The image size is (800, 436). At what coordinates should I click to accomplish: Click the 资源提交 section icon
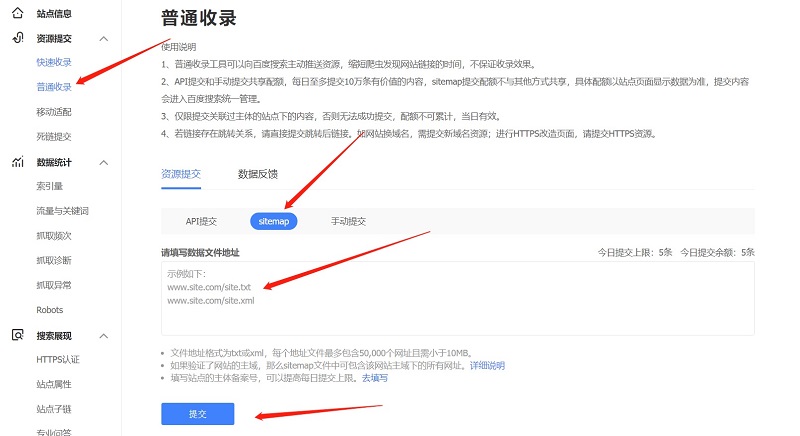18,38
